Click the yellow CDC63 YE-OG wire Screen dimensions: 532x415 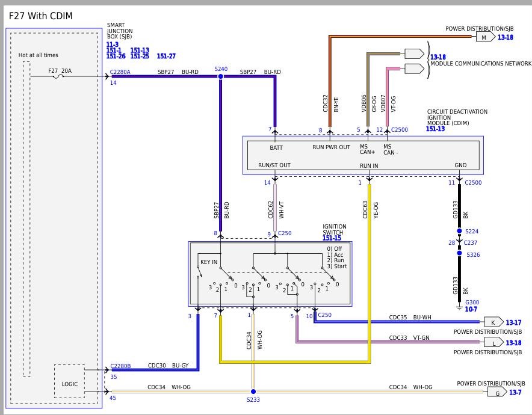(370, 271)
